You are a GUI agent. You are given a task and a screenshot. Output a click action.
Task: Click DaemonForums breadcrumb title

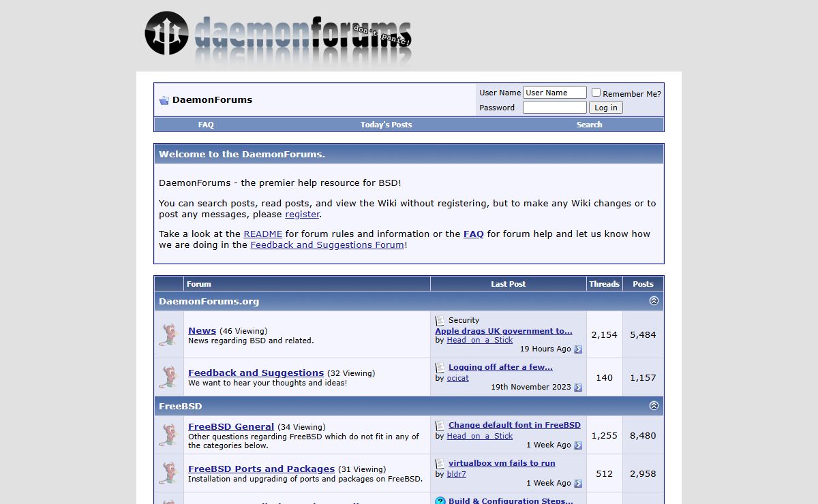coord(212,99)
